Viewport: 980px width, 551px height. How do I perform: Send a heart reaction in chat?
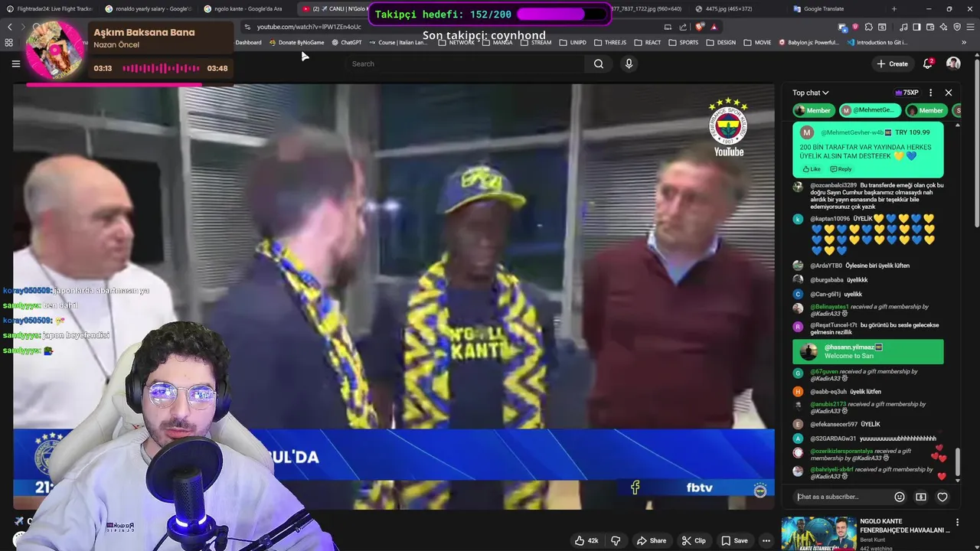pyautogui.click(x=942, y=497)
